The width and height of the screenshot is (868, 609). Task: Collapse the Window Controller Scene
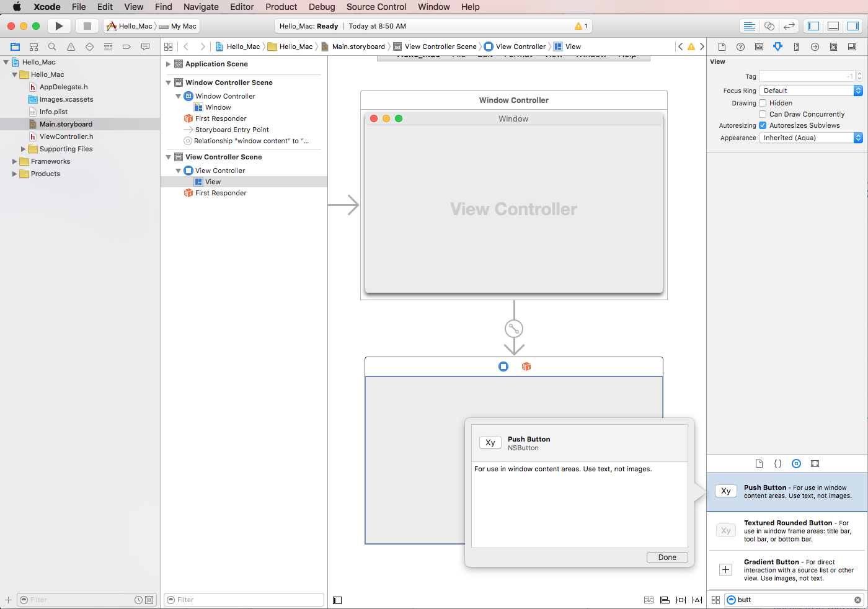[167, 82]
